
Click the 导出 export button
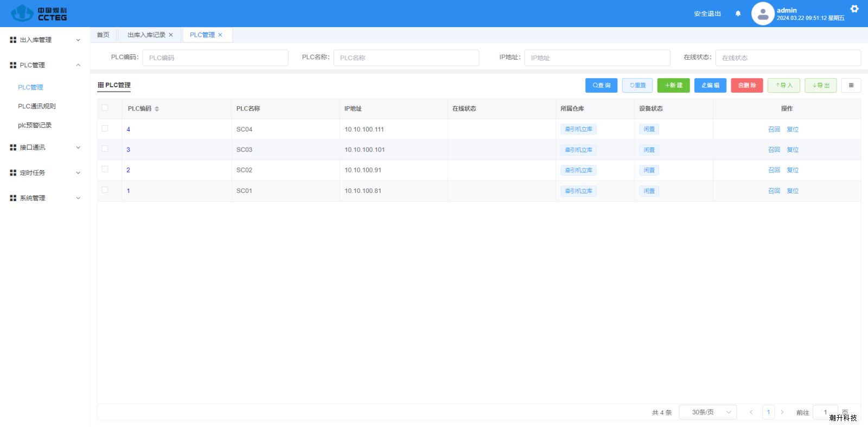point(821,85)
